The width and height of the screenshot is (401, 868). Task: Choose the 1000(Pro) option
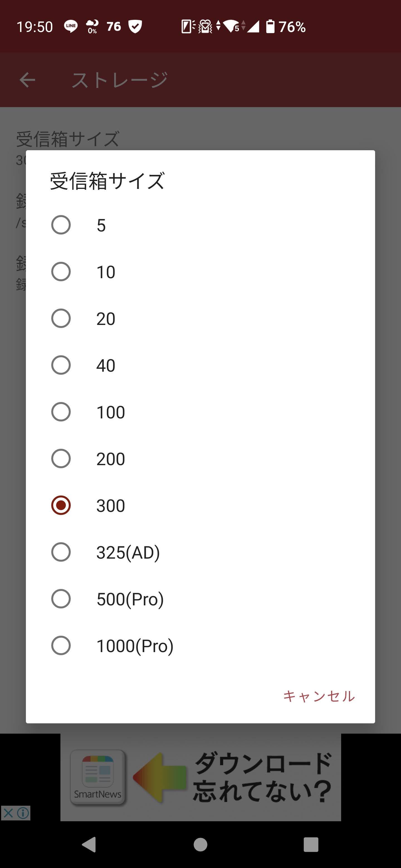click(200, 646)
